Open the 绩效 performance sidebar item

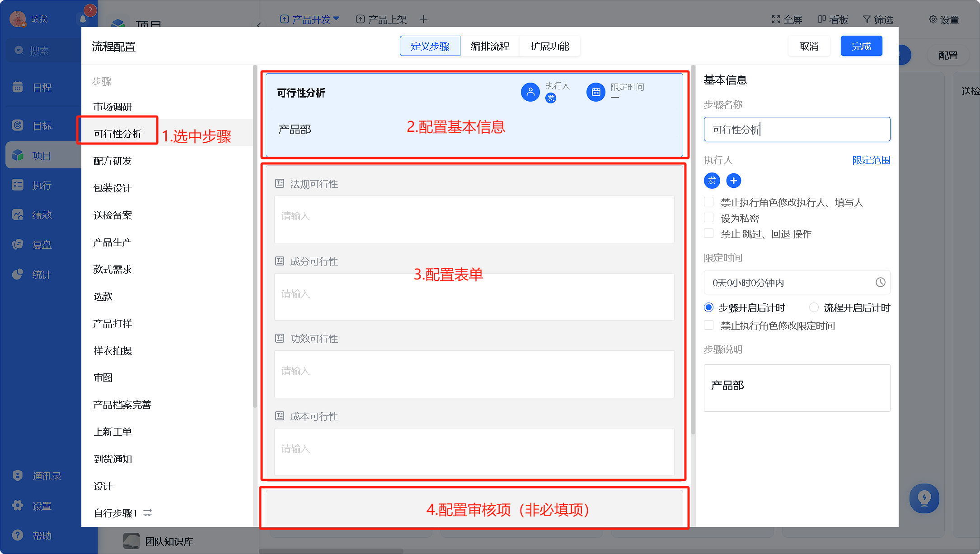tap(42, 215)
